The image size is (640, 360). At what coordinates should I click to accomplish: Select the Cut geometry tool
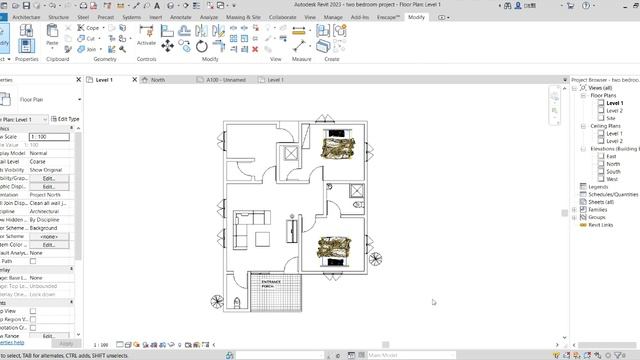coord(86,38)
